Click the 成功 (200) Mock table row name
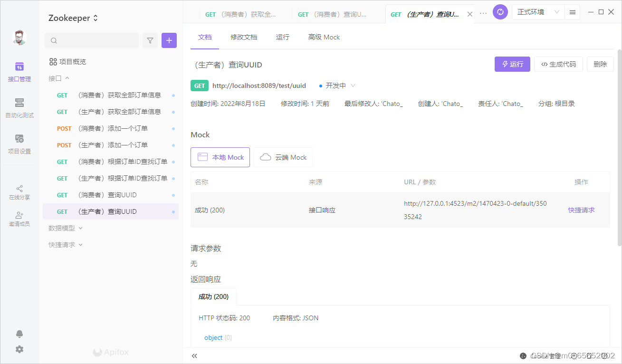This screenshot has width=622, height=364. [210, 210]
